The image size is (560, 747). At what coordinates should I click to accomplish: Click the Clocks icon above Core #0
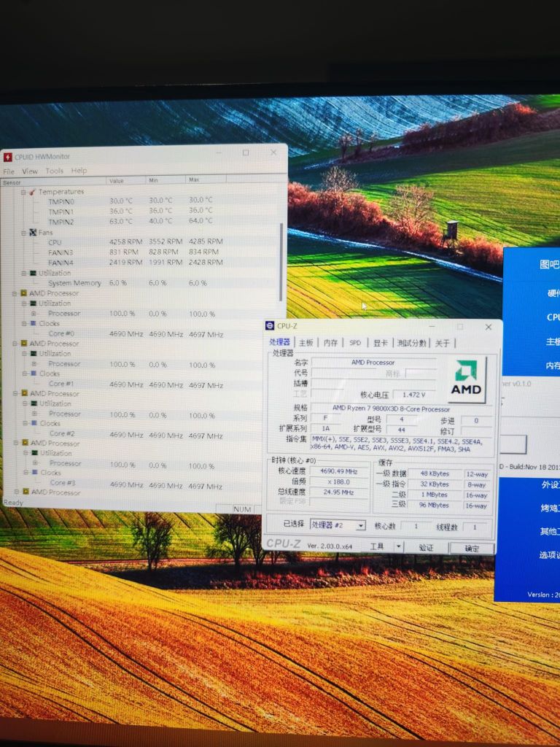coord(33,323)
